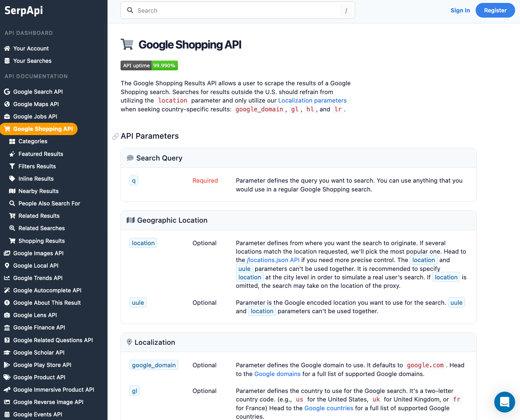Viewport: 520px width, 420px height.
Task: Click the Inline Results tag icon
Action: click(x=12, y=179)
